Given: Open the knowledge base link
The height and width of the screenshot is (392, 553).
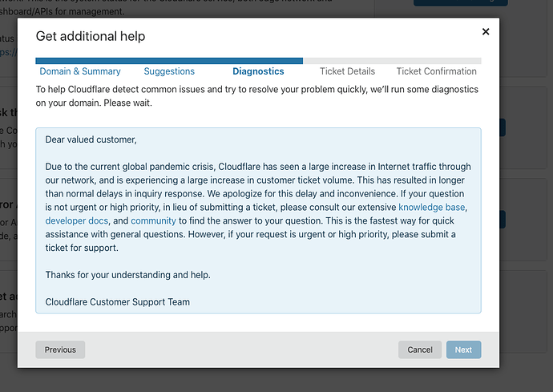Looking at the screenshot, I should [432, 207].
